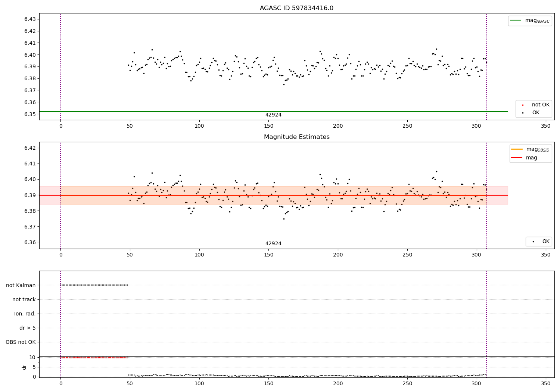Click "300" x-tick under the dr plot
This screenshot has height=392, width=560.
tap(476, 384)
